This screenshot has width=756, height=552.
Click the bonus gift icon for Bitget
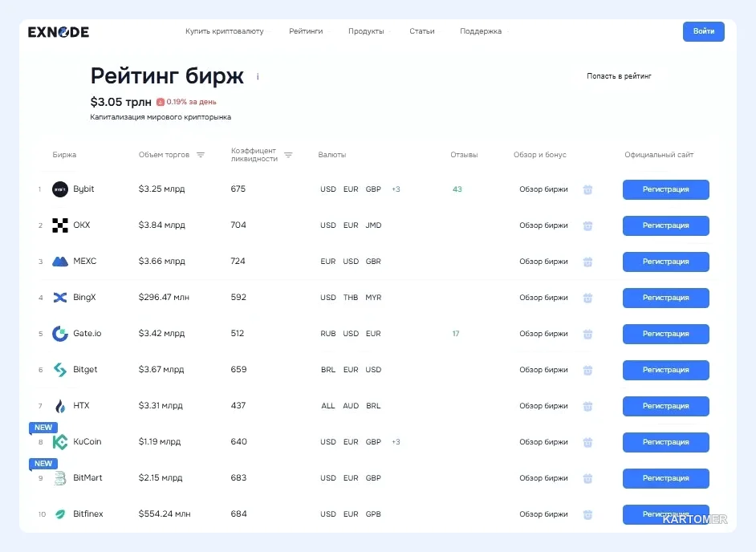click(x=587, y=370)
